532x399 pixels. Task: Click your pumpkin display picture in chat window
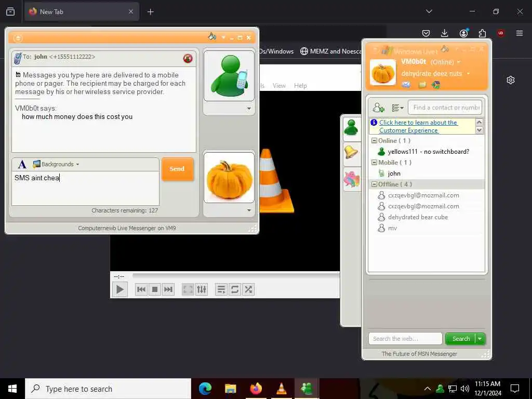coord(229,178)
